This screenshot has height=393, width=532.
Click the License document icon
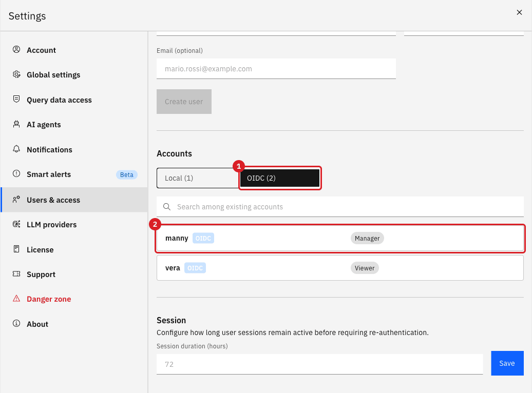coord(16,249)
